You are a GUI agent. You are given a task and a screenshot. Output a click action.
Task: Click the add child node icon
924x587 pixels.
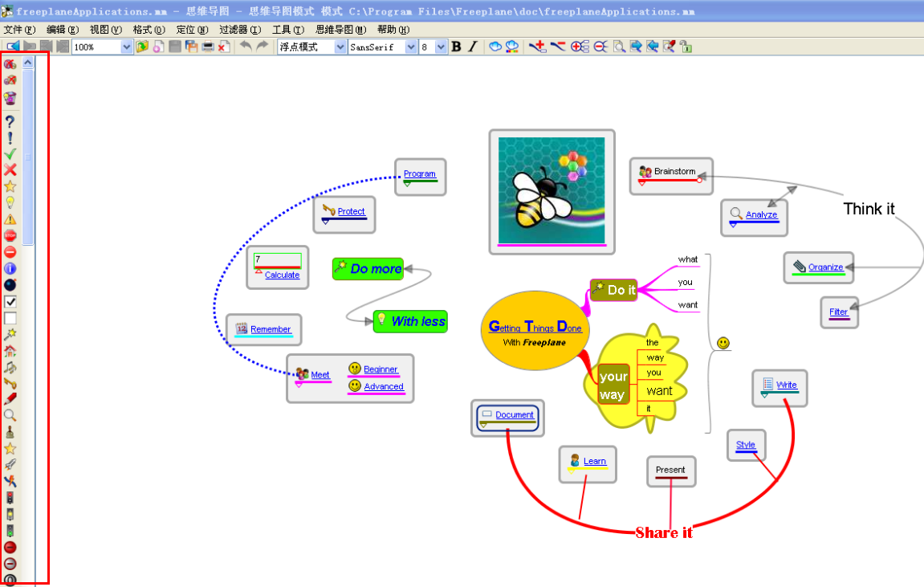(537, 47)
